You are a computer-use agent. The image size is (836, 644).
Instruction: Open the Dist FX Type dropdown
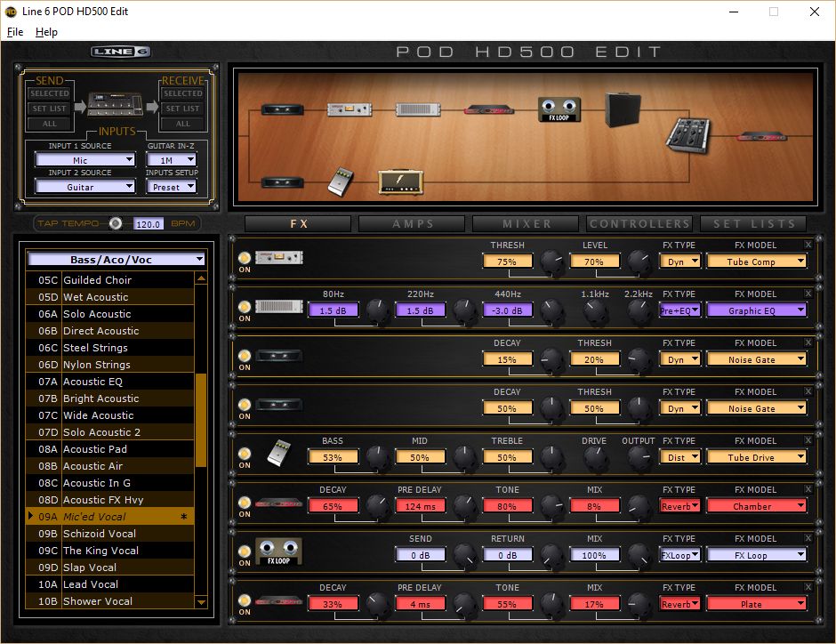pos(680,457)
